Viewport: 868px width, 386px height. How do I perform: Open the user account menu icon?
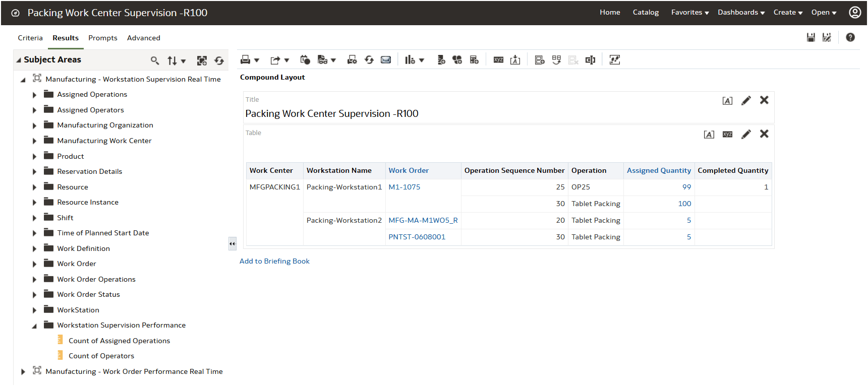click(855, 12)
